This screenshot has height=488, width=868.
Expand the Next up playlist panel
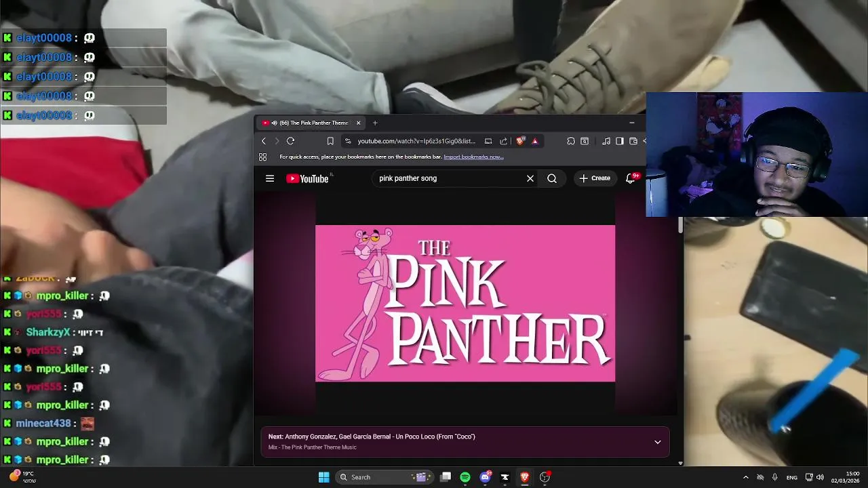(x=657, y=442)
